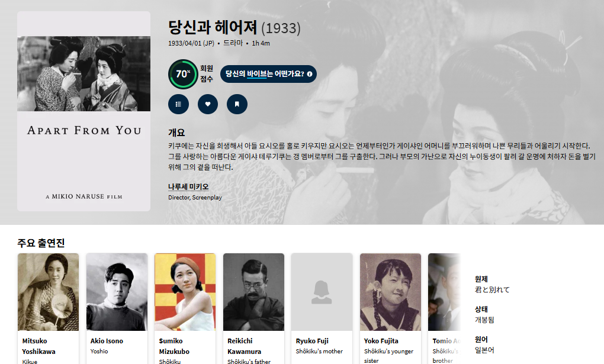Click Ryuko Fuji placeholder avatar
Screen dimensions: 604x364
322,292
